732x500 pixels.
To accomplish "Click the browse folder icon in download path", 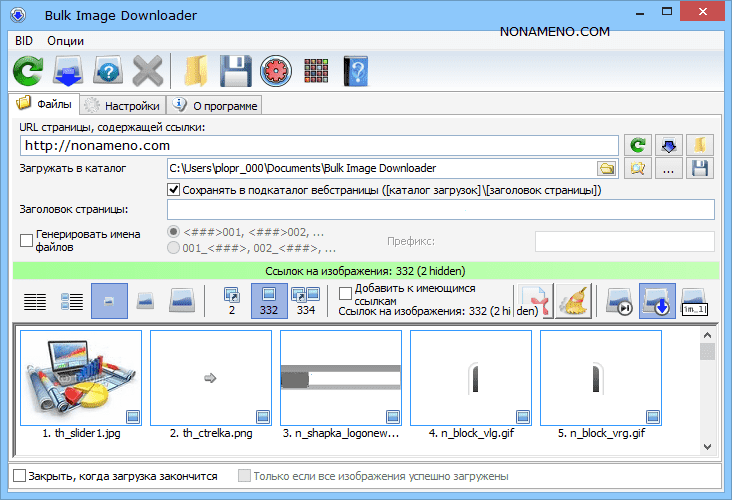I will pos(606,169).
